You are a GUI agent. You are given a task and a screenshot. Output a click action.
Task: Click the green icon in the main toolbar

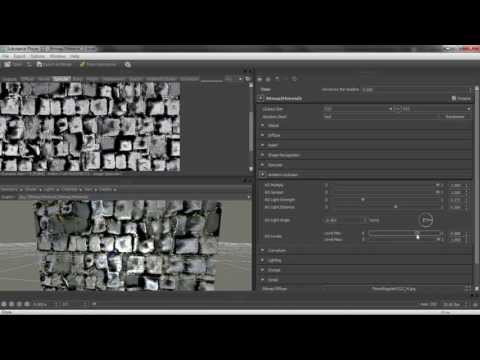[x=83, y=65]
